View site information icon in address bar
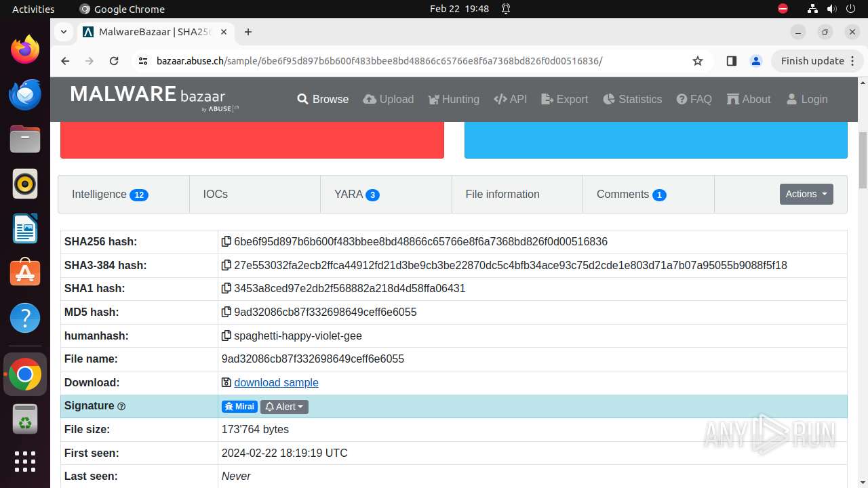868x488 pixels. [x=142, y=61]
